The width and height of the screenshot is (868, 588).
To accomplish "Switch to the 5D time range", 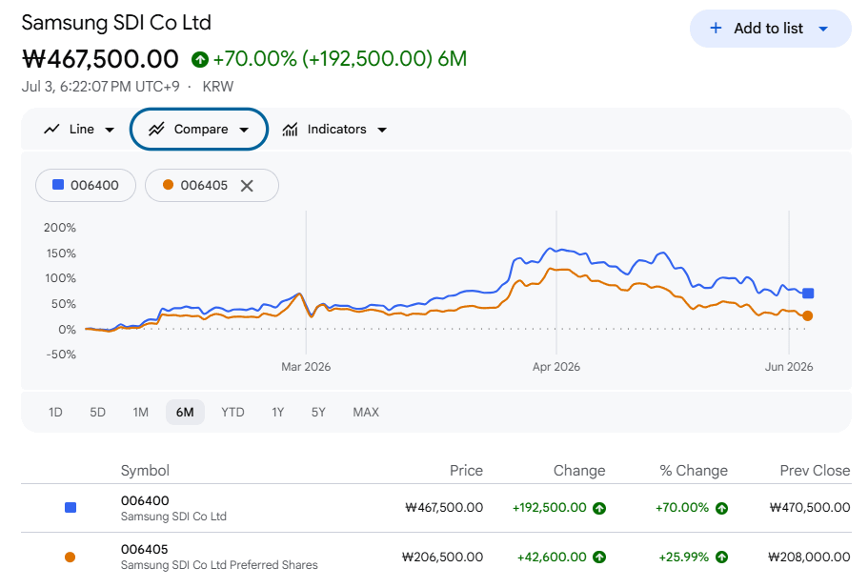I will click(97, 412).
